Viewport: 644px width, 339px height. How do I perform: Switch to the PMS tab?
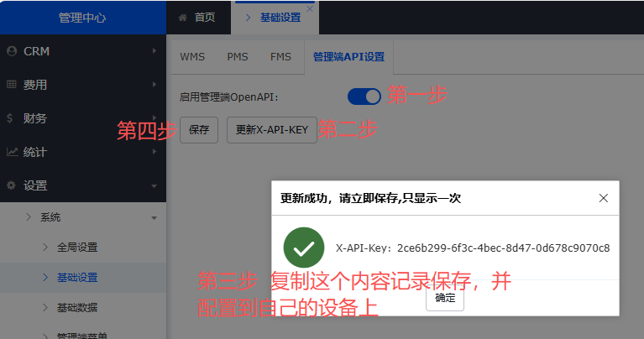(238, 57)
